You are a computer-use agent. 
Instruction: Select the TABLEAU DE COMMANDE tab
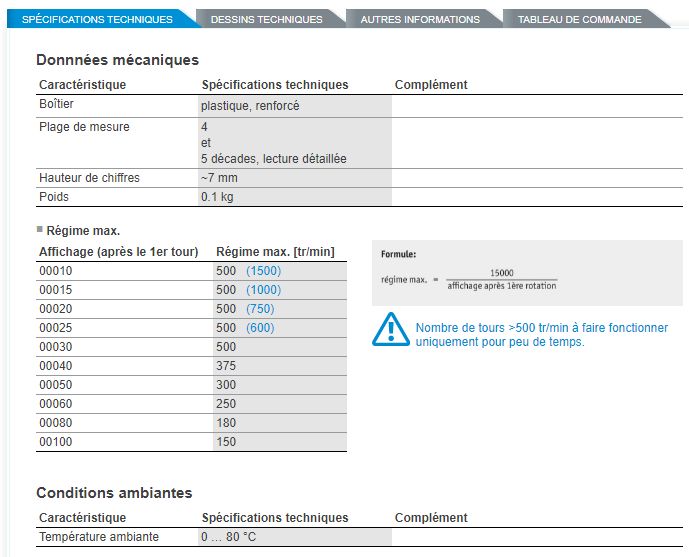pos(579,19)
